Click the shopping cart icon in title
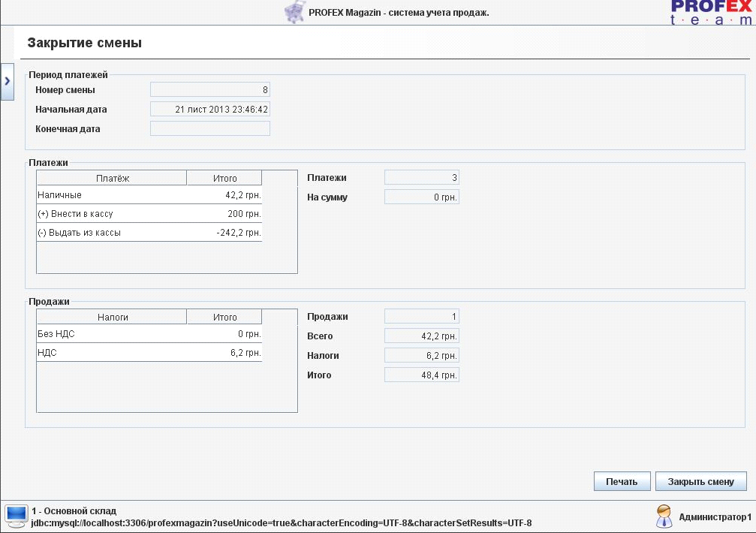The width and height of the screenshot is (756, 533). coord(295,12)
